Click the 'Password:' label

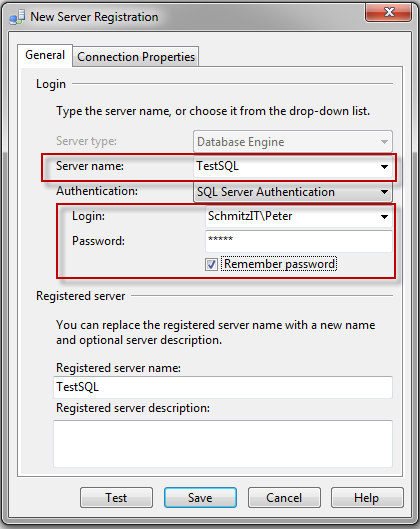click(98, 241)
